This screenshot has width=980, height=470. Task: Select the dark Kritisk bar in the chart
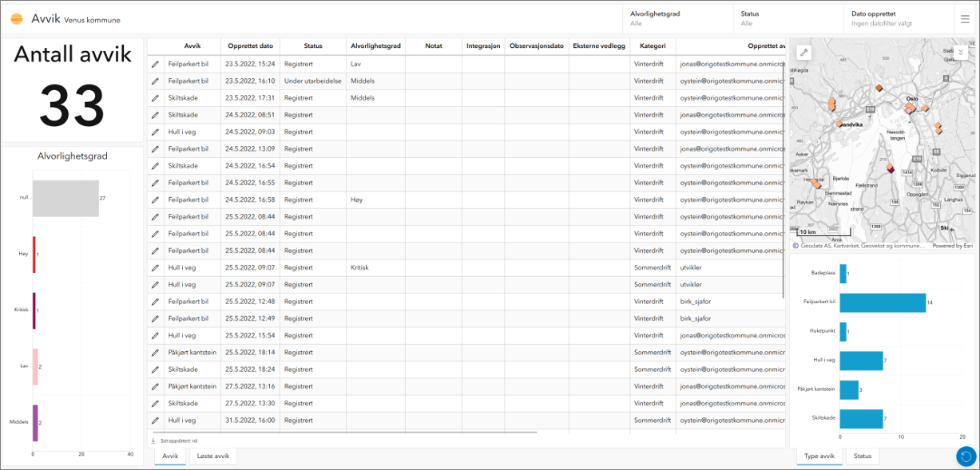click(x=34, y=310)
